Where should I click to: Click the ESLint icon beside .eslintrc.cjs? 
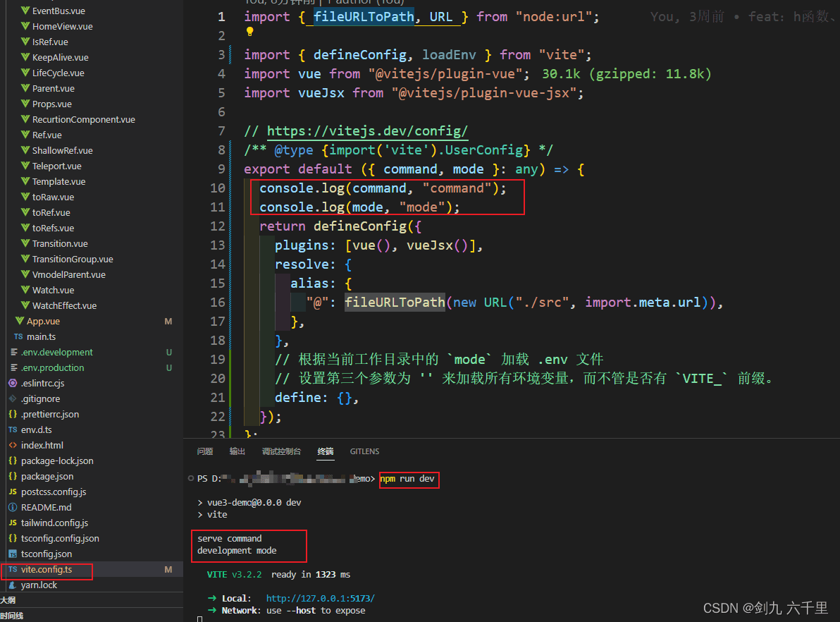[x=13, y=384]
